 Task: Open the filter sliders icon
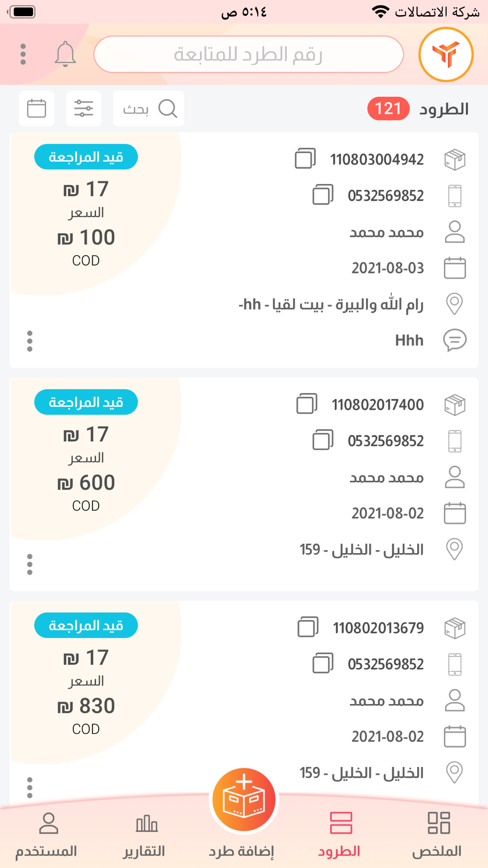click(x=83, y=108)
